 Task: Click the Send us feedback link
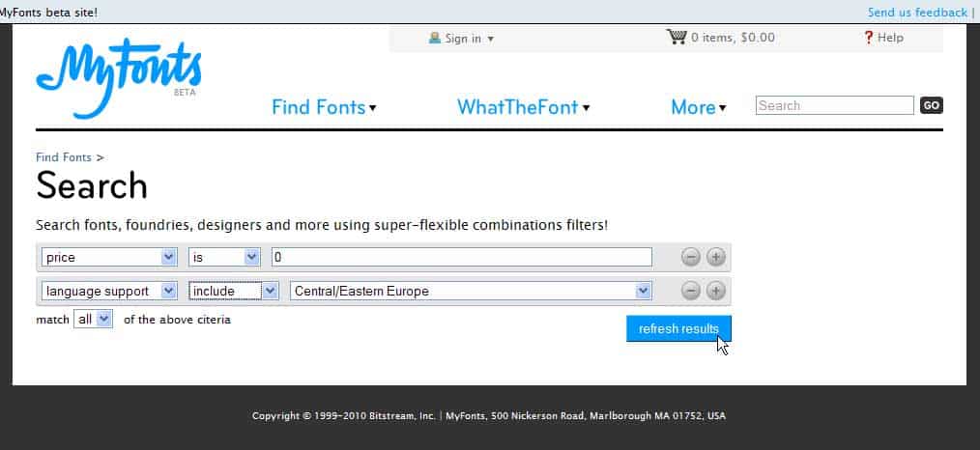916,13
